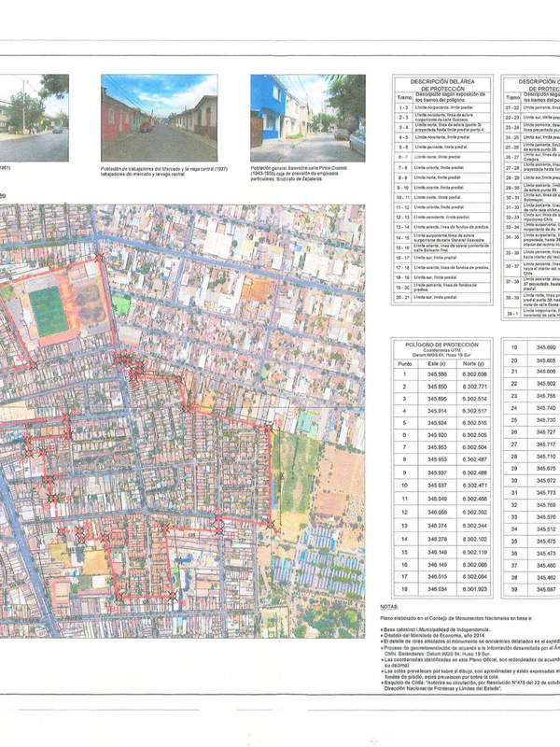Click Punto 39 row in second coordinates table
Screen dimensions: 560x747
[x=532, y=589]
